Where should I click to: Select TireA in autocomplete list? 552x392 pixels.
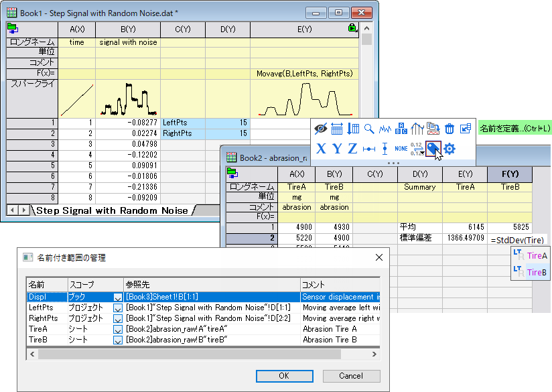(531, 256)
